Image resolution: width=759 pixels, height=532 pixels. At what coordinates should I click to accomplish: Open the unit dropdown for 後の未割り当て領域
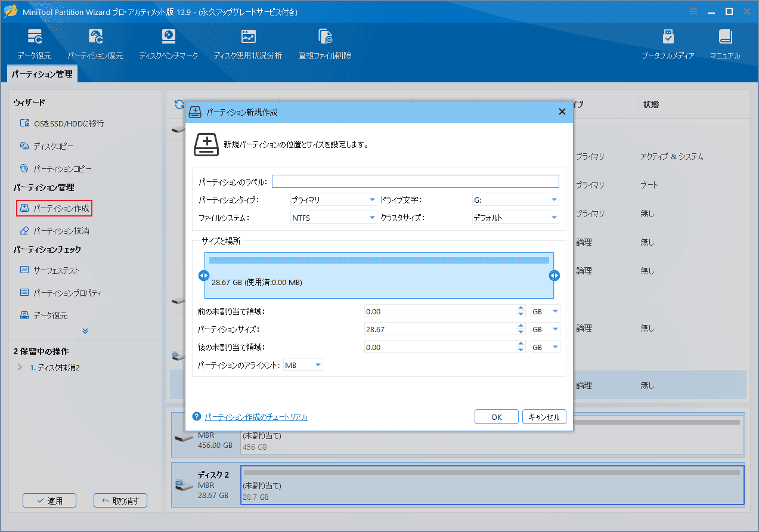pos(545,347)
